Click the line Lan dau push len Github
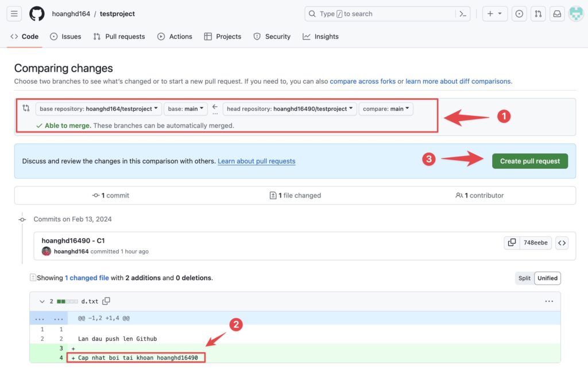The width and height of the screenshot is (588, 369). tap(117, 339)
